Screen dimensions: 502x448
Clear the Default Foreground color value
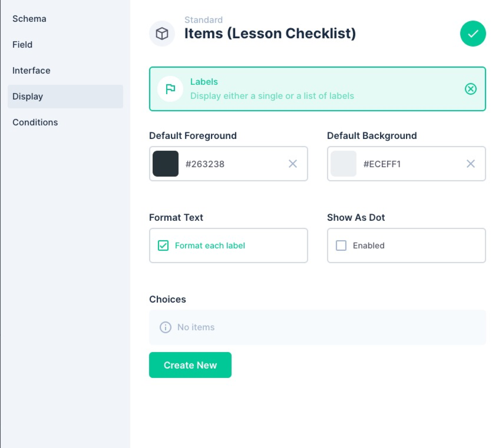pos(293,164)
